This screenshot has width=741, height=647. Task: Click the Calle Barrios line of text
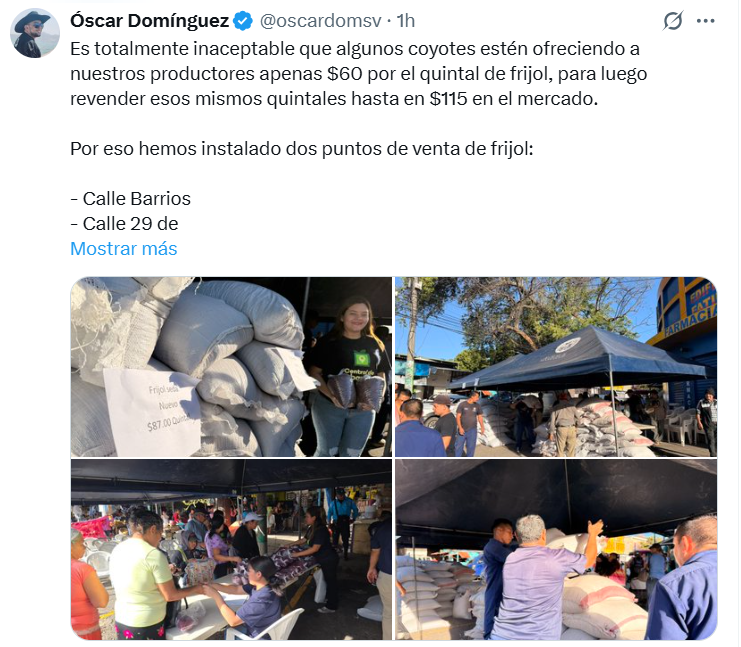click(x=130, y=198)
